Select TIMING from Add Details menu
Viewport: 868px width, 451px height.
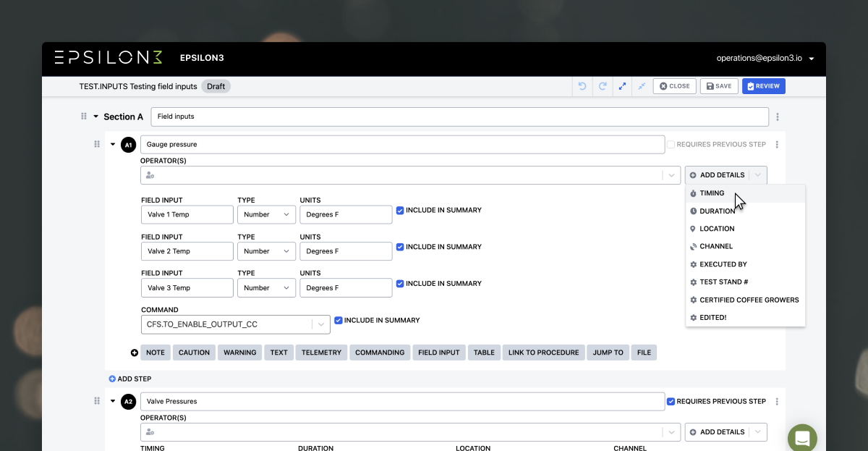point(712,193)
